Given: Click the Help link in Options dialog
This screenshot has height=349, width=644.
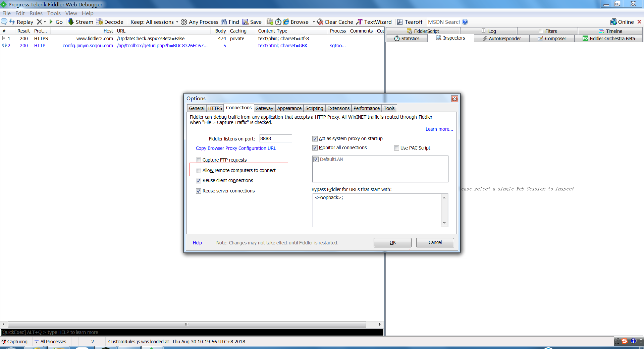Looking at the screenshot, I should tap(197, 243).
